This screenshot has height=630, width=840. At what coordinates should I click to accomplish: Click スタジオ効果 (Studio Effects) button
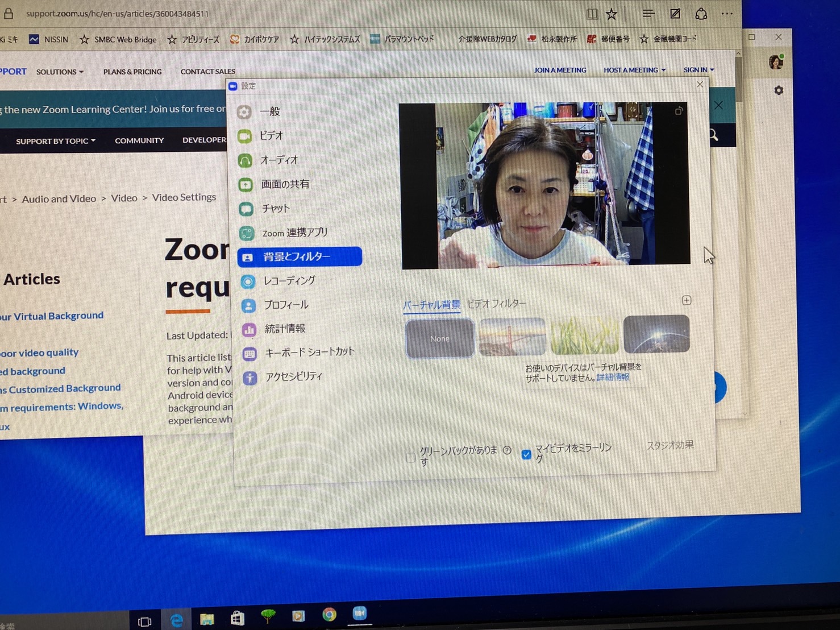(670, 445)
